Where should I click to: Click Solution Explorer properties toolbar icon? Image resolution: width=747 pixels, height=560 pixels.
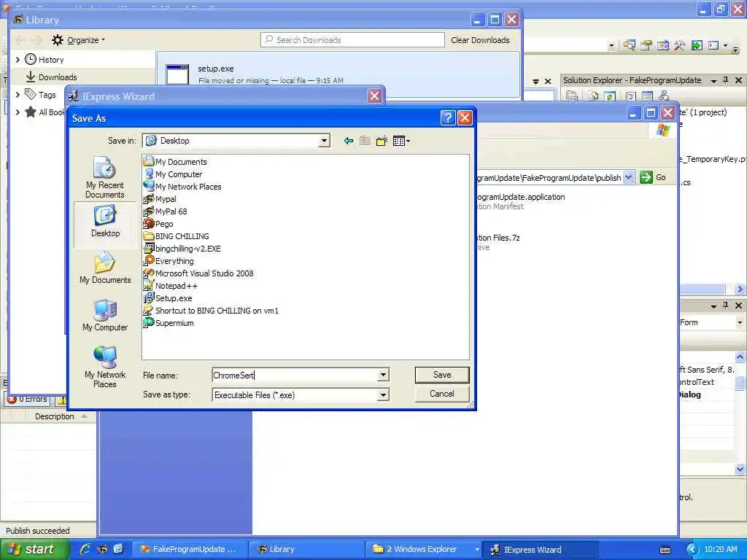click(571, 96)
